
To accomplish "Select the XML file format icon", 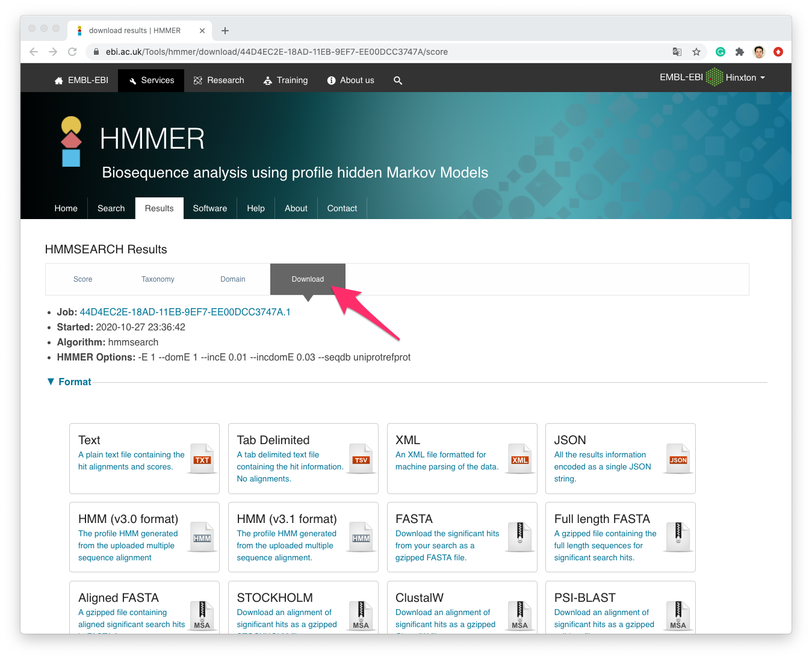I will point(519,458).
